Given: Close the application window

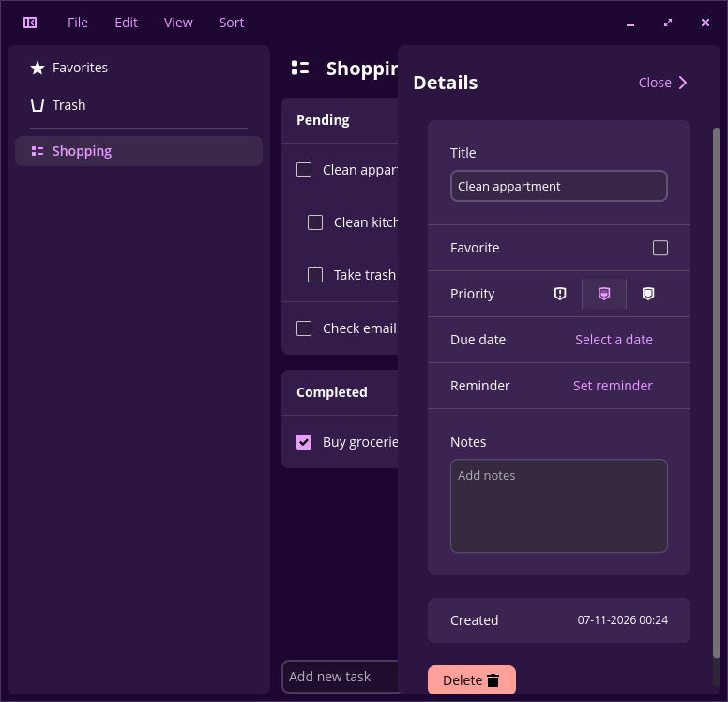Looking at the screenshot, I should [x=705, y=23].
